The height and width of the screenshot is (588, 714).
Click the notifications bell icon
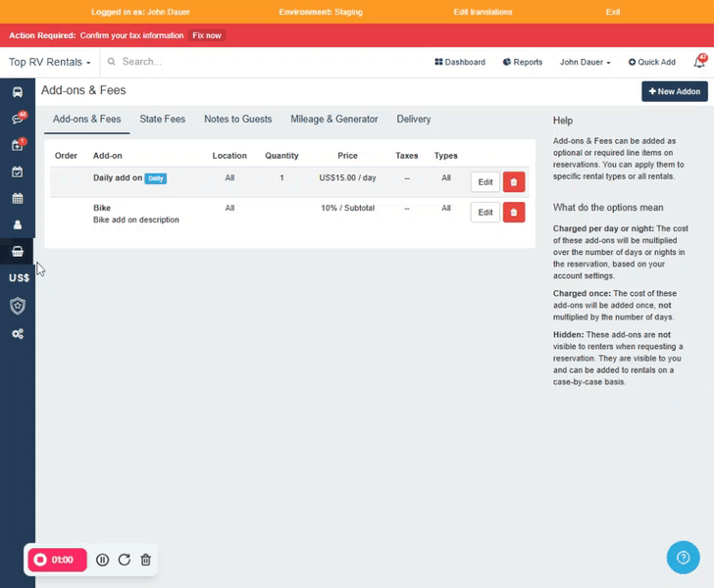[699, 62]
